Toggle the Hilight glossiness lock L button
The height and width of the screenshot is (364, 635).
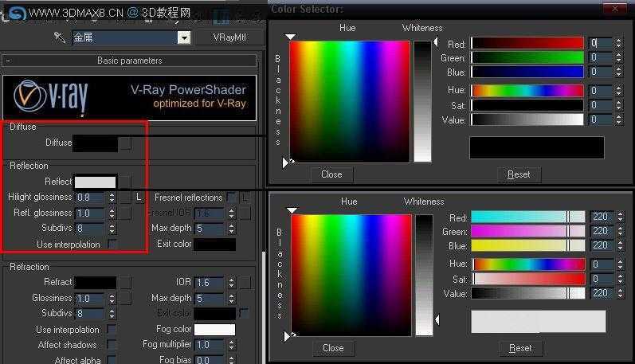(x=139, y=198)
